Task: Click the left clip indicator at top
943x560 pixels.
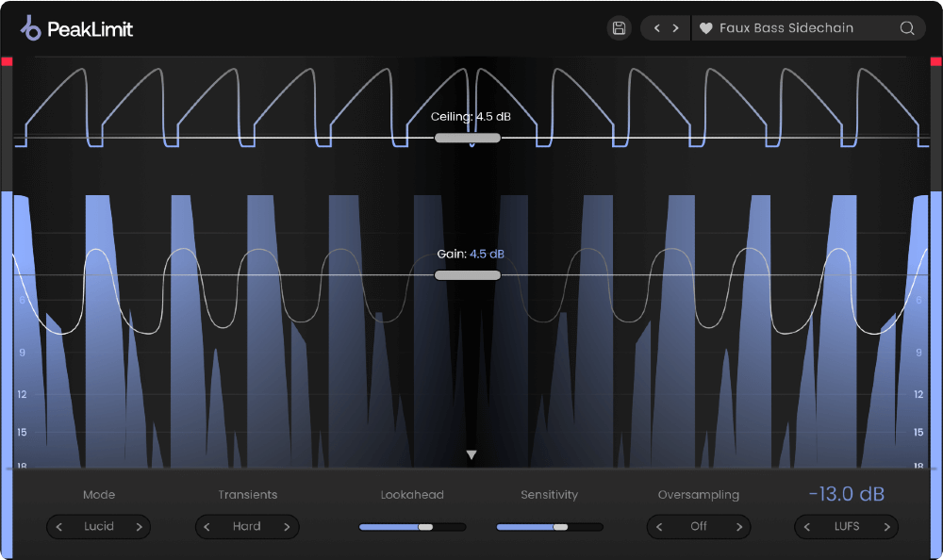Action: tap(6, 63)
